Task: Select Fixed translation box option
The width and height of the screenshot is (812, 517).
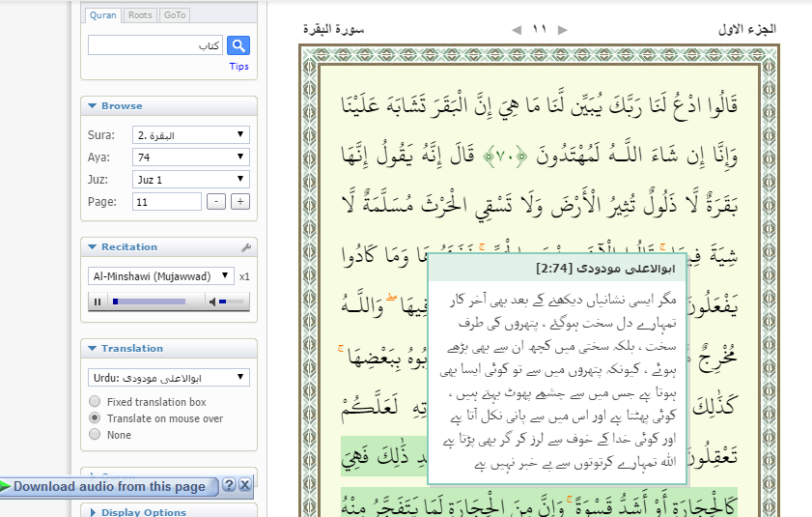Action: point(94,402)
